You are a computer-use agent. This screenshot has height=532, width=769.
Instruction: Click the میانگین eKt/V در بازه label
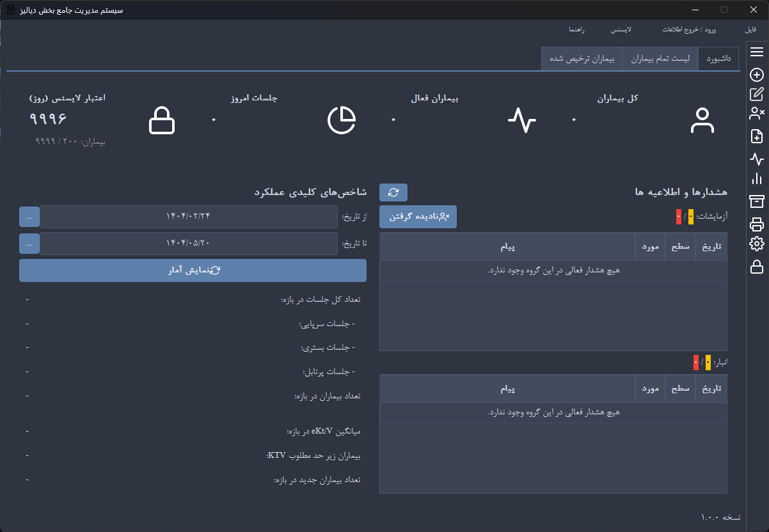[x=324, y=432]
